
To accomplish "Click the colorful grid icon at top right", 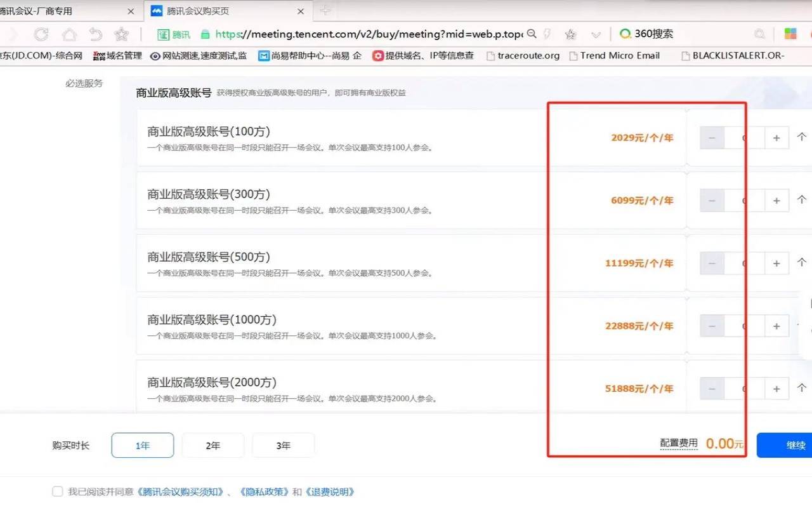I will [790, 32].
